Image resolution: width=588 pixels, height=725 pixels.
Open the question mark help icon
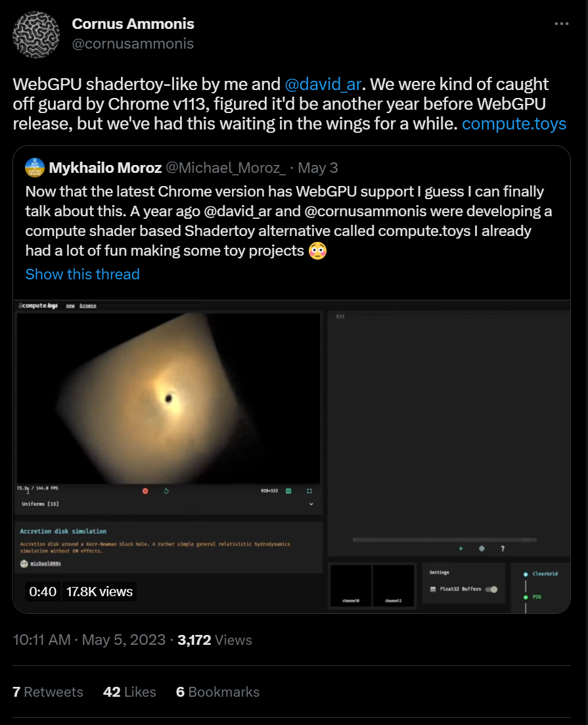tap(503, 549)
